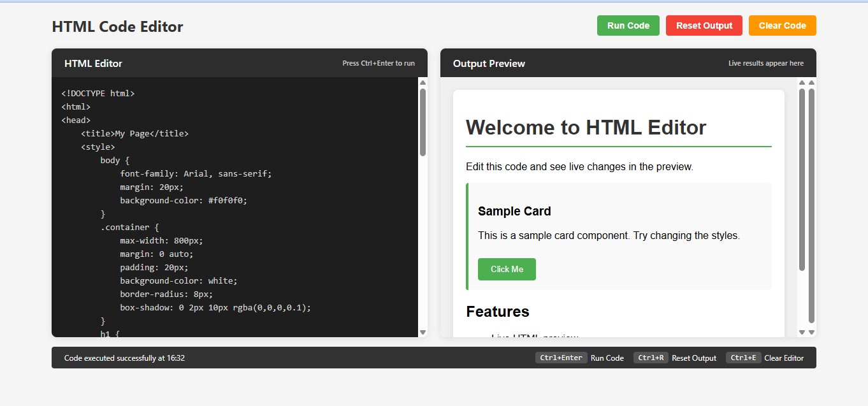
Task: Click the Click Me button in the preview
Action: [x=507, y=269]
